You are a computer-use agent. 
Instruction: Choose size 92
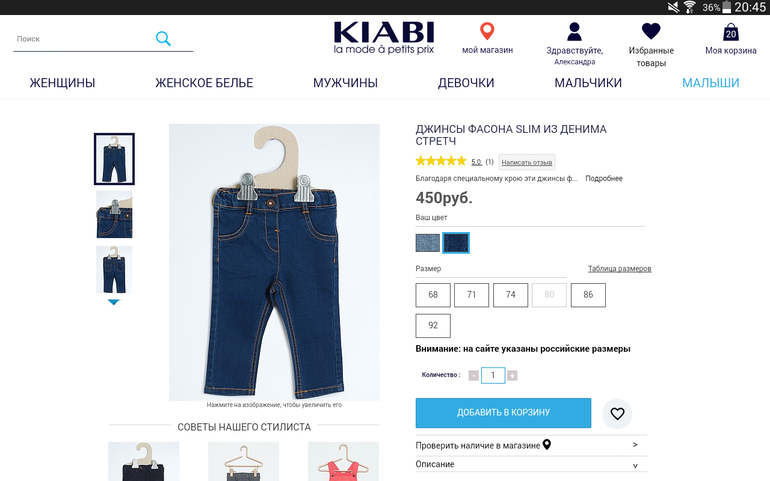(433, 325)
